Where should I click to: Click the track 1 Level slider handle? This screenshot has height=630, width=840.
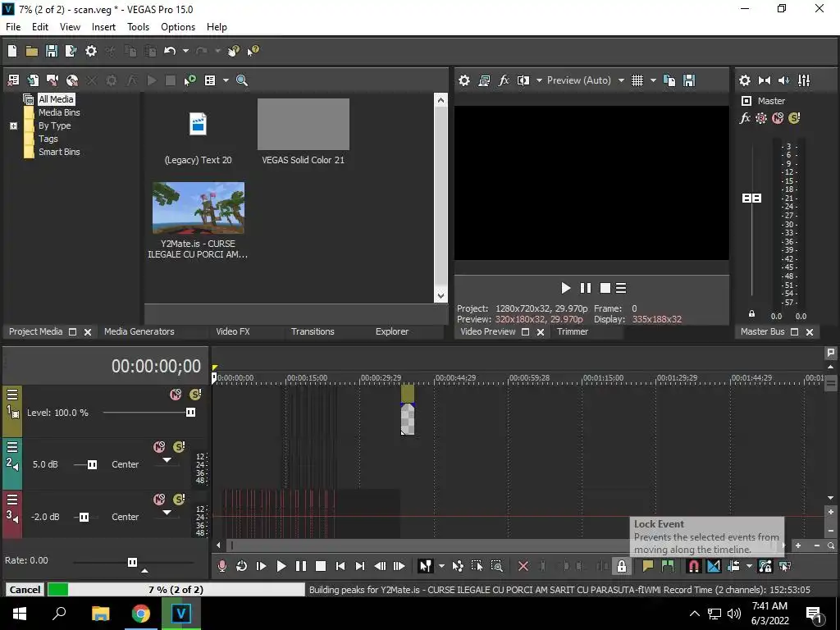tap(190, 412)
